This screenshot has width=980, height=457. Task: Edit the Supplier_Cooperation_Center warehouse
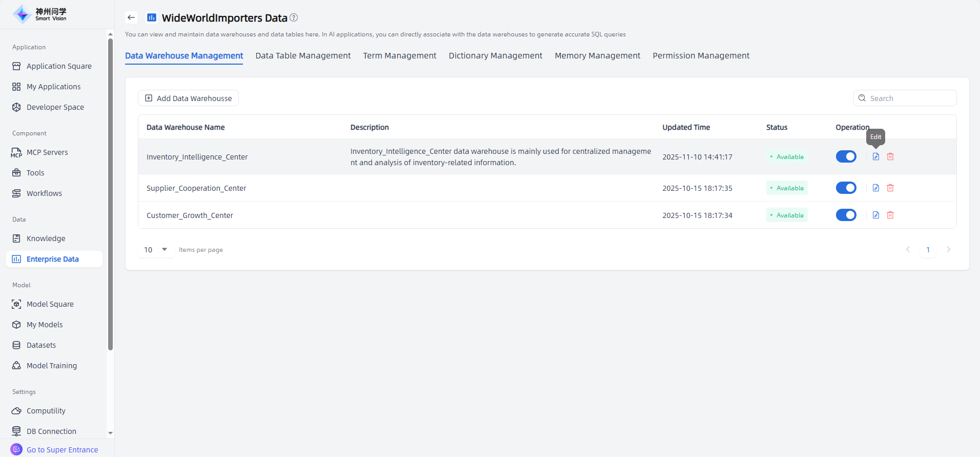pos(876,188)
